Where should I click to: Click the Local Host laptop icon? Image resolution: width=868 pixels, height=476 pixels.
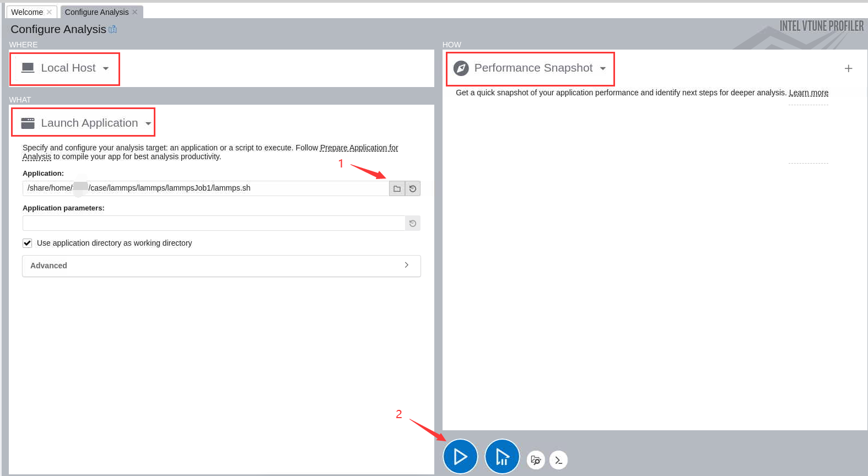pos(28,68)
